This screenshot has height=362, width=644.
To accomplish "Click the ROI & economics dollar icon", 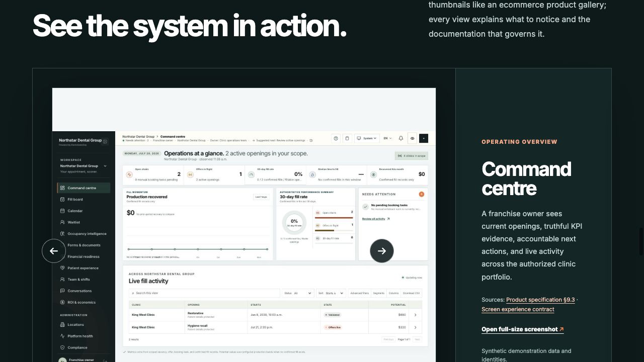I will 62,303.
